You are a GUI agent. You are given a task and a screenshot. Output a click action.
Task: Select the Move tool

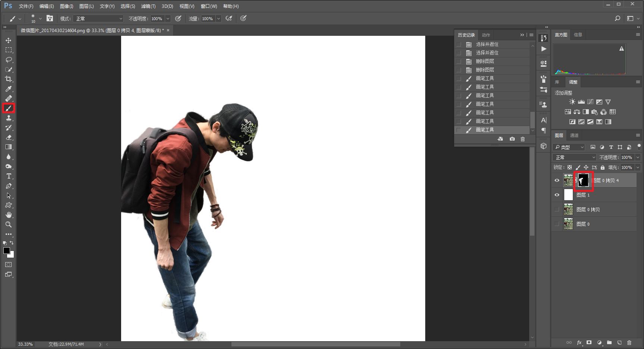[x=9, y=40]
